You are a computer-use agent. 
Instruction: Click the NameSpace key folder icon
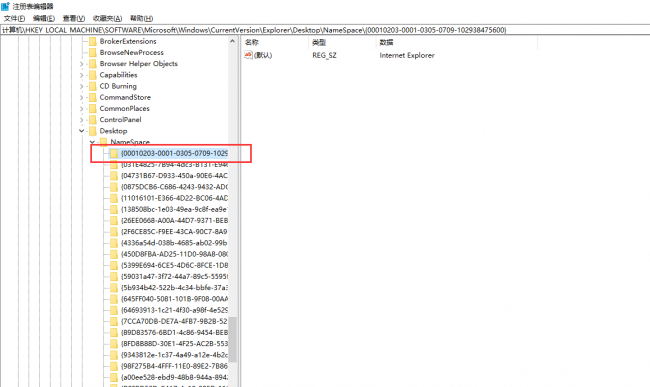pos(104,142)
